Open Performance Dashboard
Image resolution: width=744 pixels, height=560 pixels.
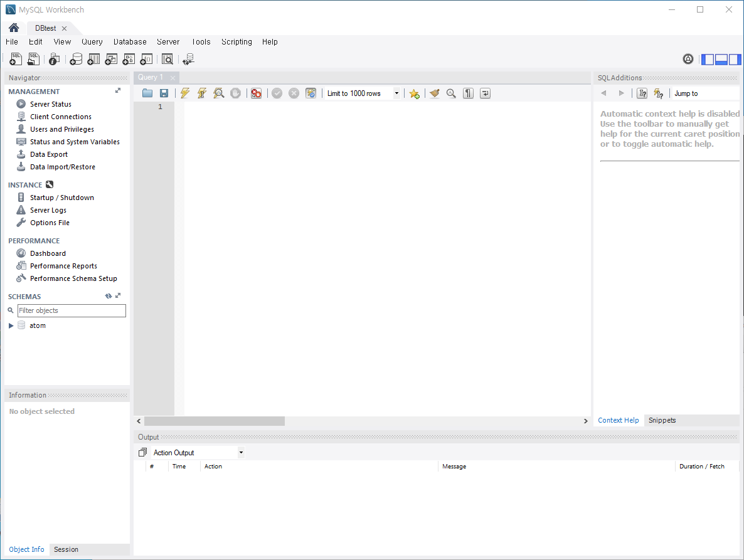coord(48,253)
